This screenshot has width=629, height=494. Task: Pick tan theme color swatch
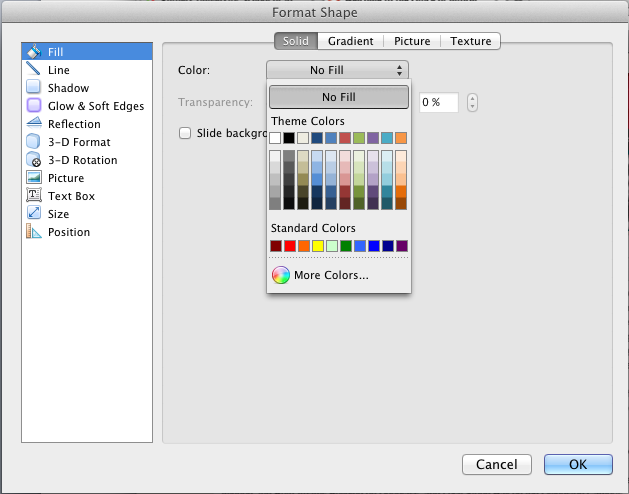coord(303,138)
